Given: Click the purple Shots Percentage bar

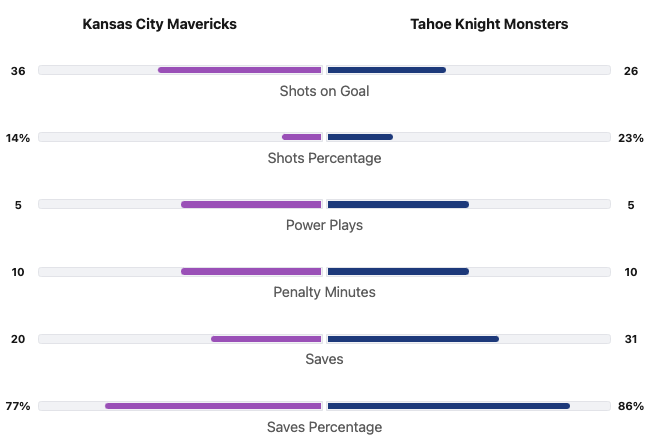Looking at the screenshot, I should (302, 137).
